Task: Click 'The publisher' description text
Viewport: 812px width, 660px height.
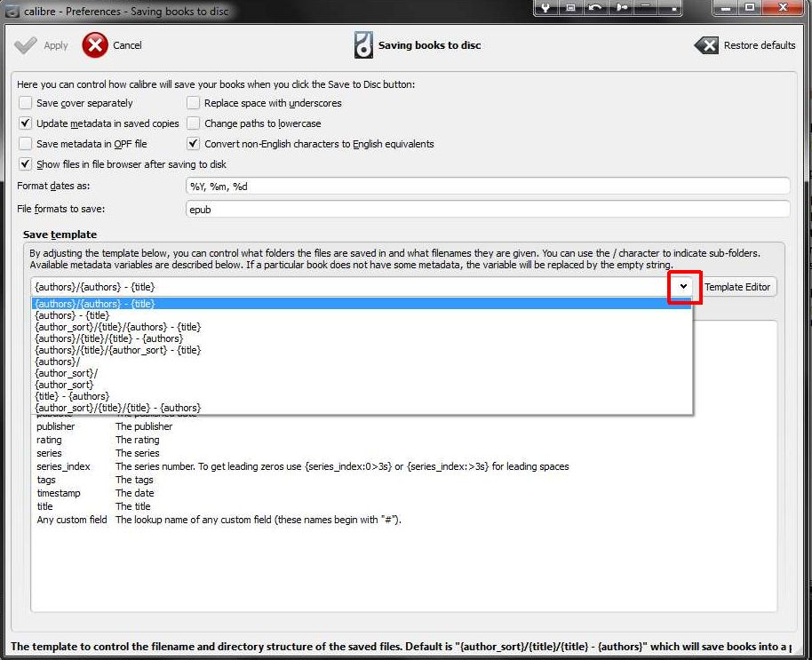Action: pyautogui.click(x=144, y=426)
